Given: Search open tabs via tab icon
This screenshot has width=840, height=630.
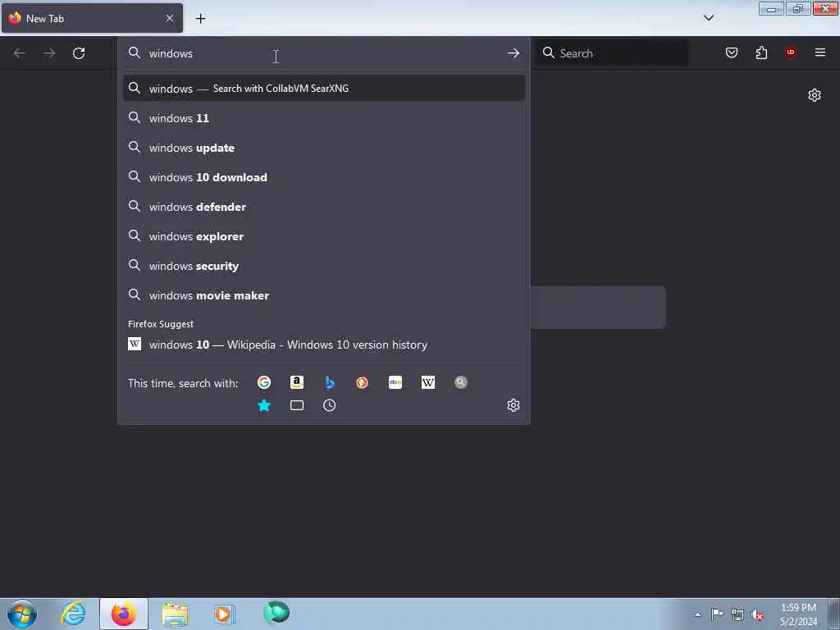Looking at the screenshot, I should (x=297, y=405).
